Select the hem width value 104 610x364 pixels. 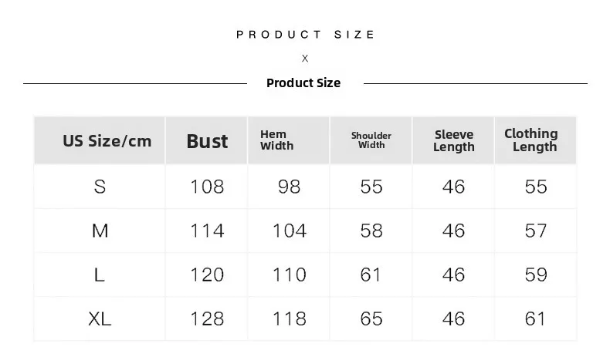[289, 231]
